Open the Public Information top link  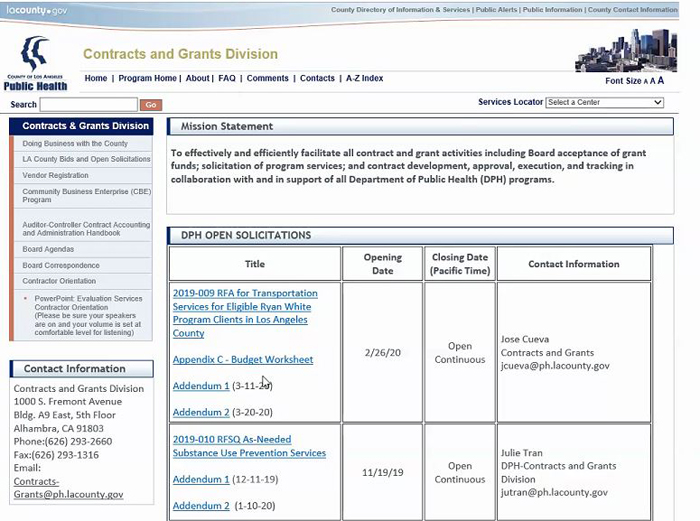(553, 9)
